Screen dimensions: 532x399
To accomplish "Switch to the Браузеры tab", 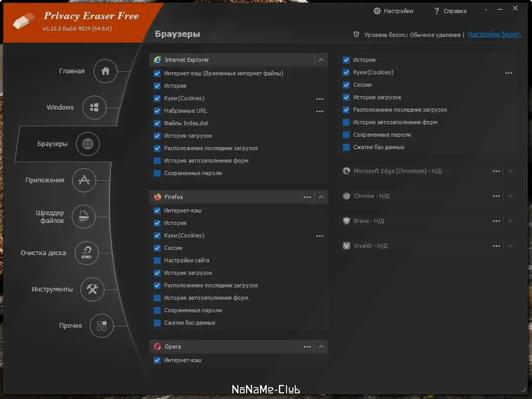I will point(87,144).
